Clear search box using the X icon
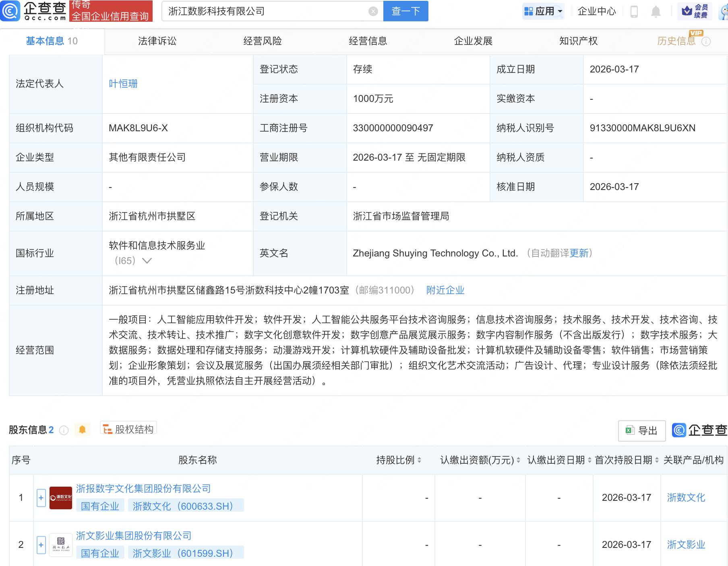 click(x=373, y=11)
